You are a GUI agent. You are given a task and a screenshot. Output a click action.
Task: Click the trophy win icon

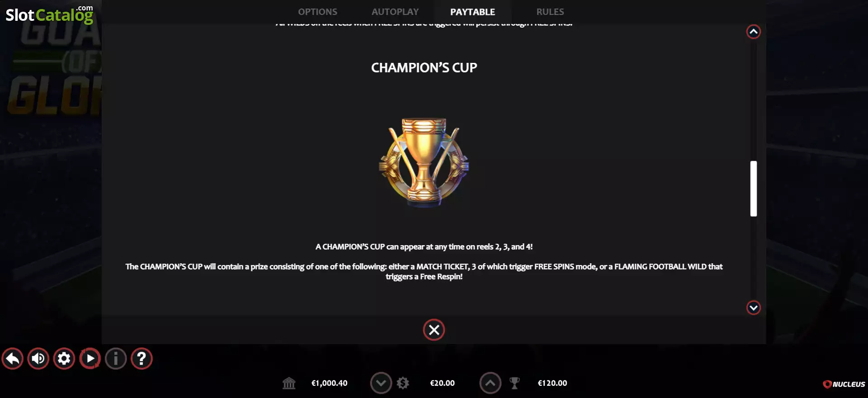[x=514, y=383]
